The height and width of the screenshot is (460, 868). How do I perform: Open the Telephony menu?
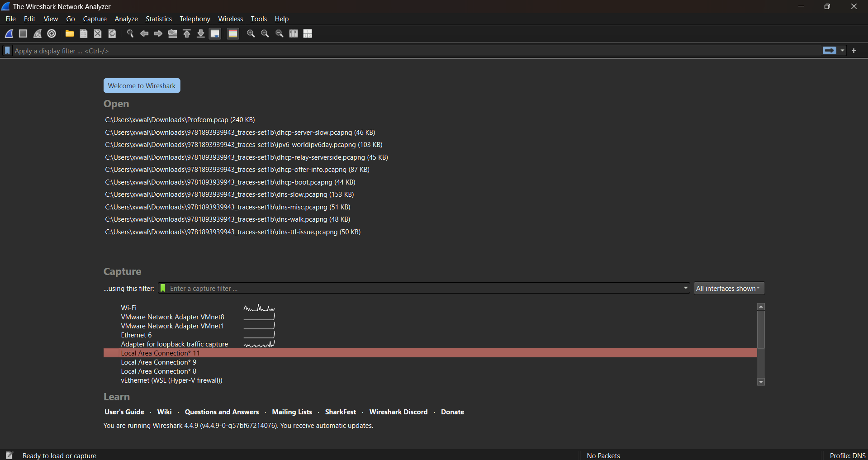point(195,19)
